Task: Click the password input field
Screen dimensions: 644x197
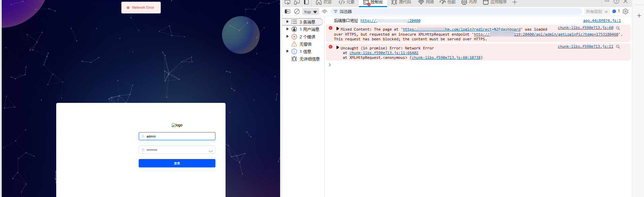Action: click(x=177, y=150)
